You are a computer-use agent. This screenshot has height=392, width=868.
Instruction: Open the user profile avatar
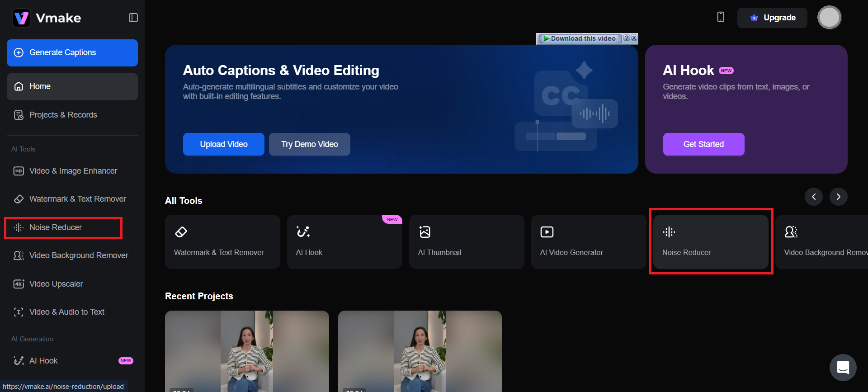(829, 18)
